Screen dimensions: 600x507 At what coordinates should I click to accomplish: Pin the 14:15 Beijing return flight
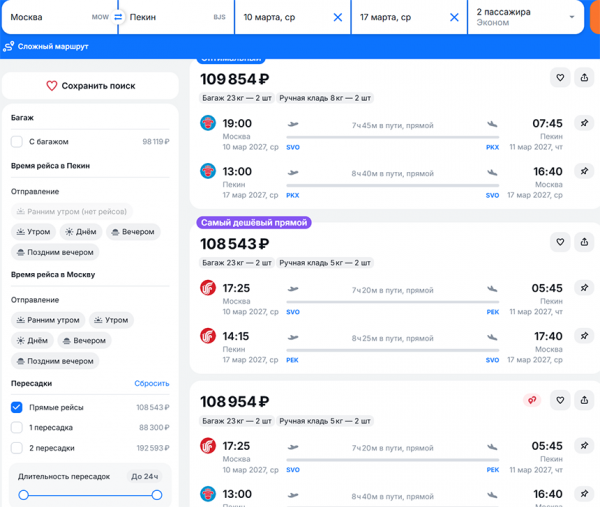tap(584, 336)
